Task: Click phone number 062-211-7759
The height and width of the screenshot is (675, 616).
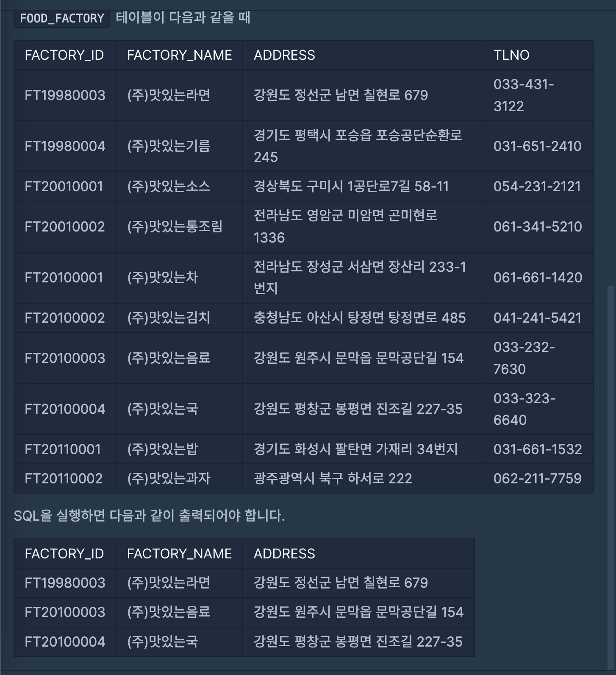Action: pos(537,479)
